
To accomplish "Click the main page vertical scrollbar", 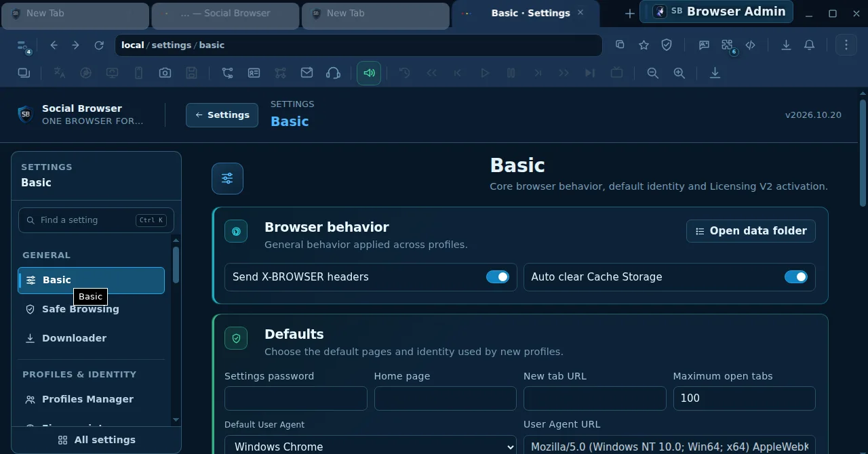I will tap(863, 154).
